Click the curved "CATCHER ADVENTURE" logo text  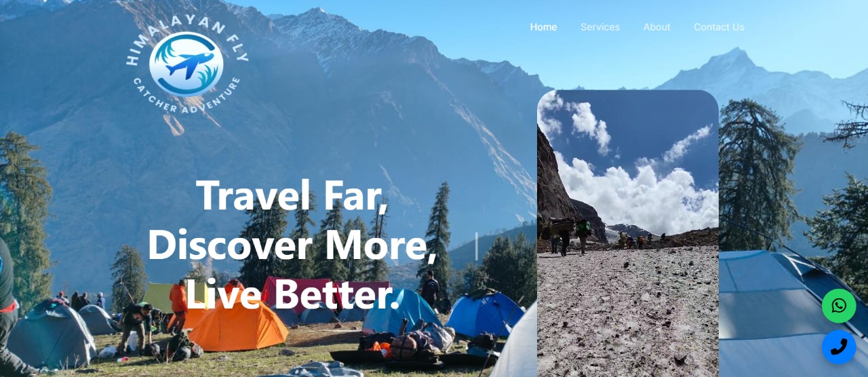[x=186, y=99]
